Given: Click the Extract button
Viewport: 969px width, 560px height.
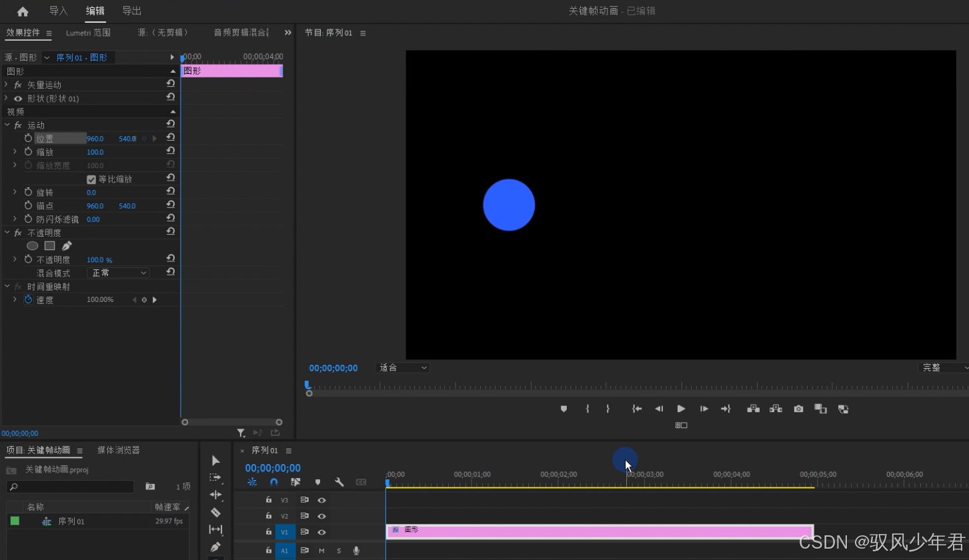Looking at the screenshot, I should click(x=776, y=409).
